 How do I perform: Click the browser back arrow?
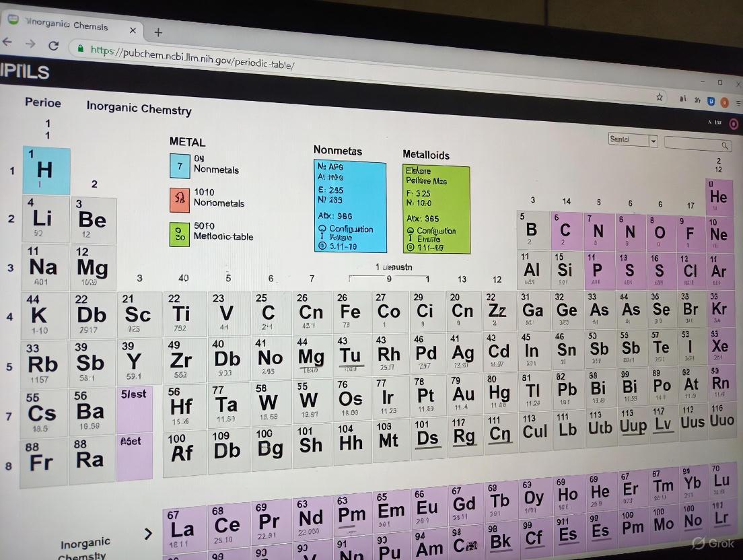click(x=7, y=42)
